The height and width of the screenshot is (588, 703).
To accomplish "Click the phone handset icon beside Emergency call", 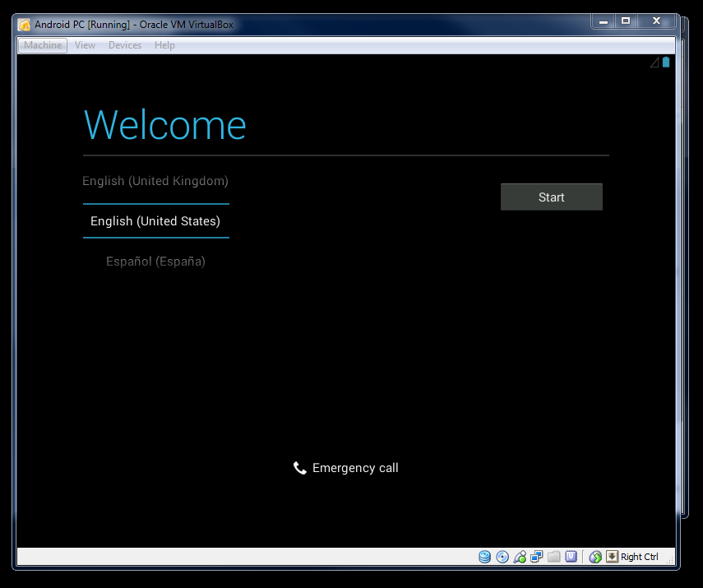I will click(x=299, y=468).
